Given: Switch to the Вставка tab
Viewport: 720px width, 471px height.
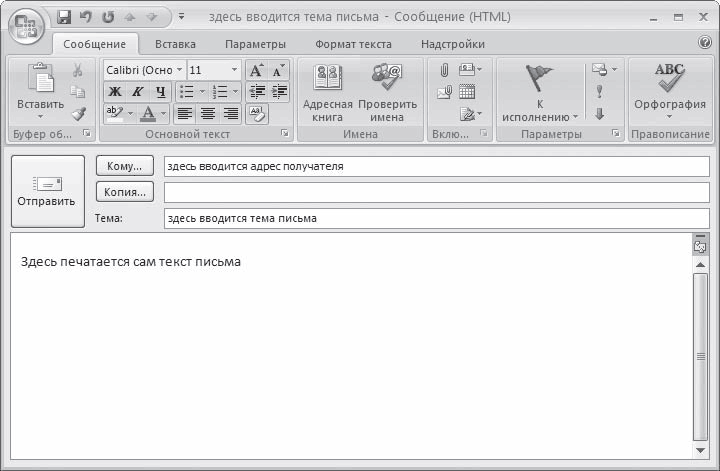Looking at the screenshot, I should tap(175, 44).
